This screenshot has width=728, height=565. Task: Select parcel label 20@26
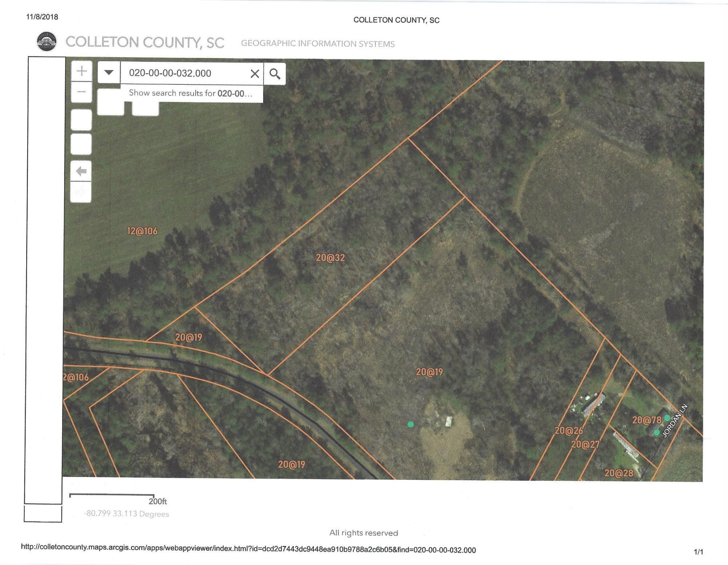(568, 430)
